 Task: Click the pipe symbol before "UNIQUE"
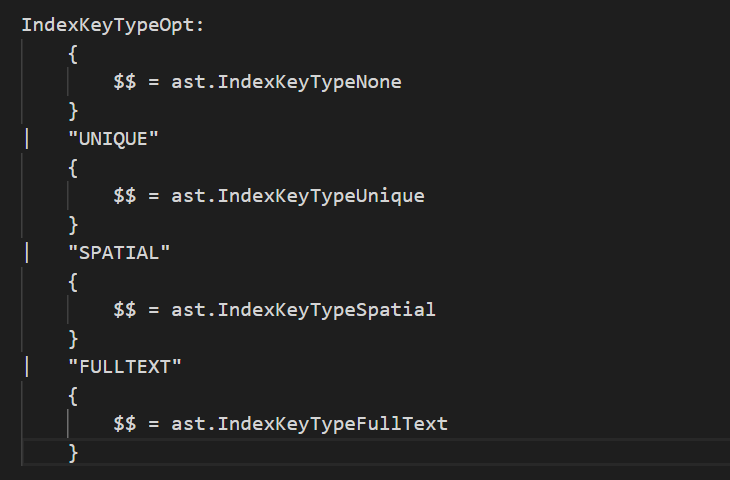[27, 139]
